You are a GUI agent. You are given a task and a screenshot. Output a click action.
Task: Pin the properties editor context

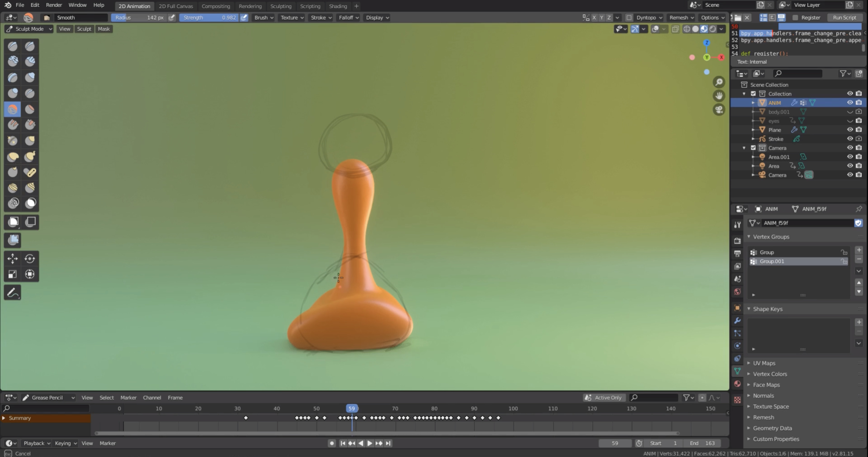(x=858, y=209)
